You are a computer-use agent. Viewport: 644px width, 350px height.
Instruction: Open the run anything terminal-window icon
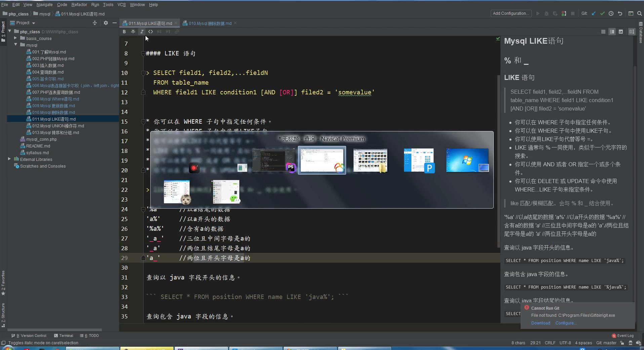pos(631,13)
